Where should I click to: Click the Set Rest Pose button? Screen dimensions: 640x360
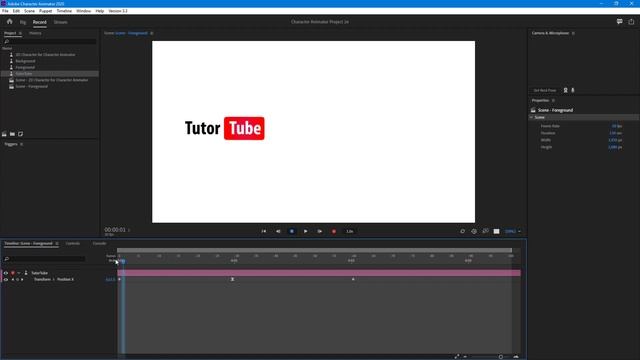tap(545, 90)
